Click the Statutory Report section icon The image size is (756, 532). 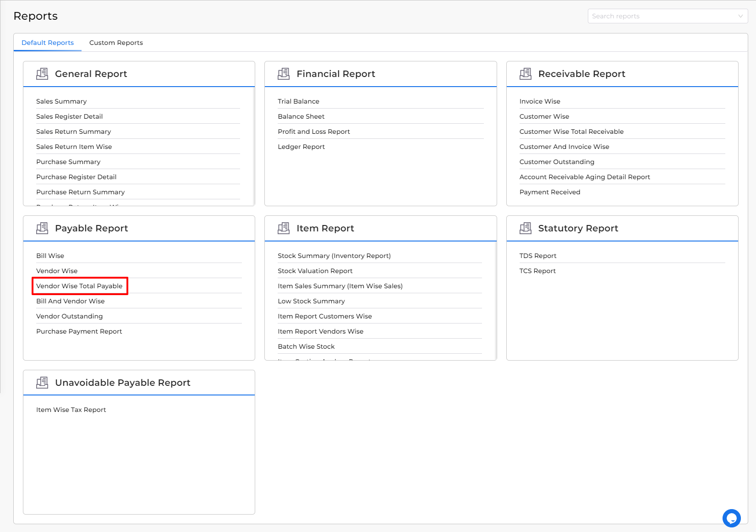coord(526,228)
